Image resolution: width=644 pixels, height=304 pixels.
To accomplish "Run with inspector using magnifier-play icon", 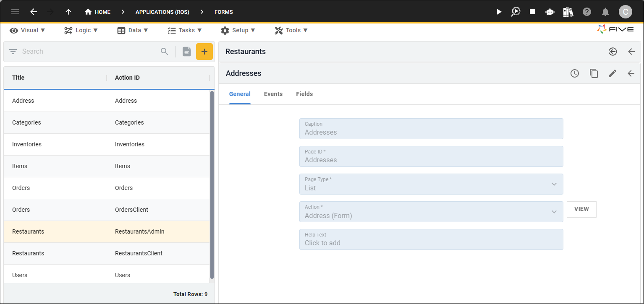I will tap(516, 12).
